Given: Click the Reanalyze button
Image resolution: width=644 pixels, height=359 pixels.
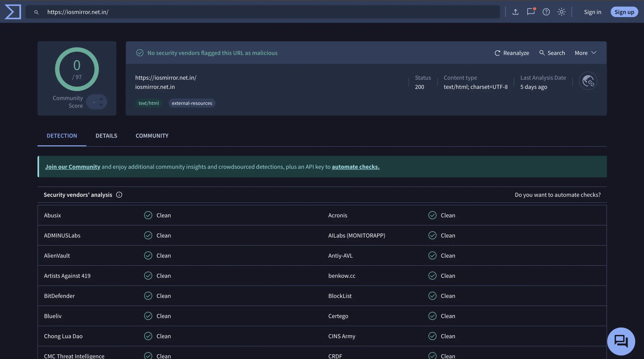Looking at the screenshot, I should click(x=512, y=53).
